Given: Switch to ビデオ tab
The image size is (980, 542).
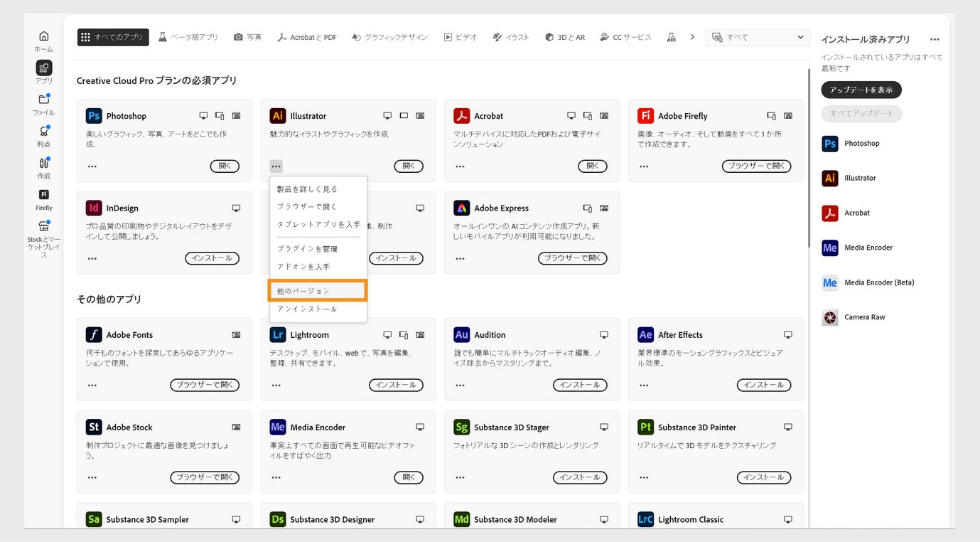Looking at the screenshot, I should coord(461,37).
